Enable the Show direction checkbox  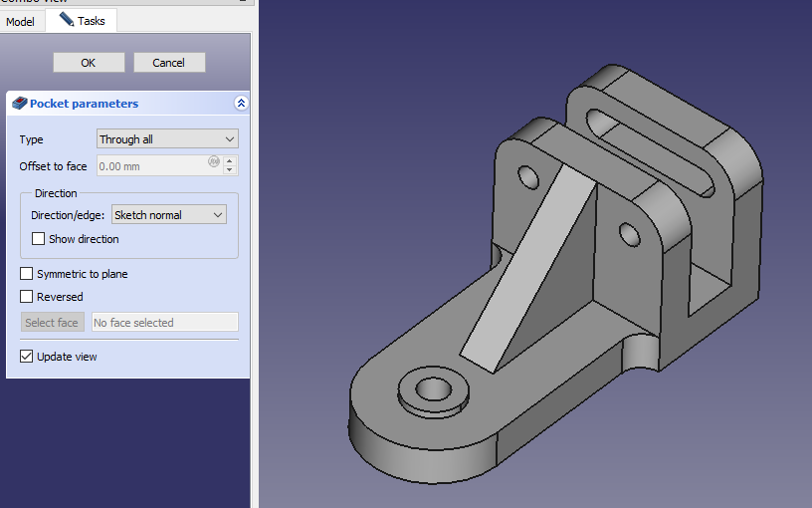[x=39, y=239]
